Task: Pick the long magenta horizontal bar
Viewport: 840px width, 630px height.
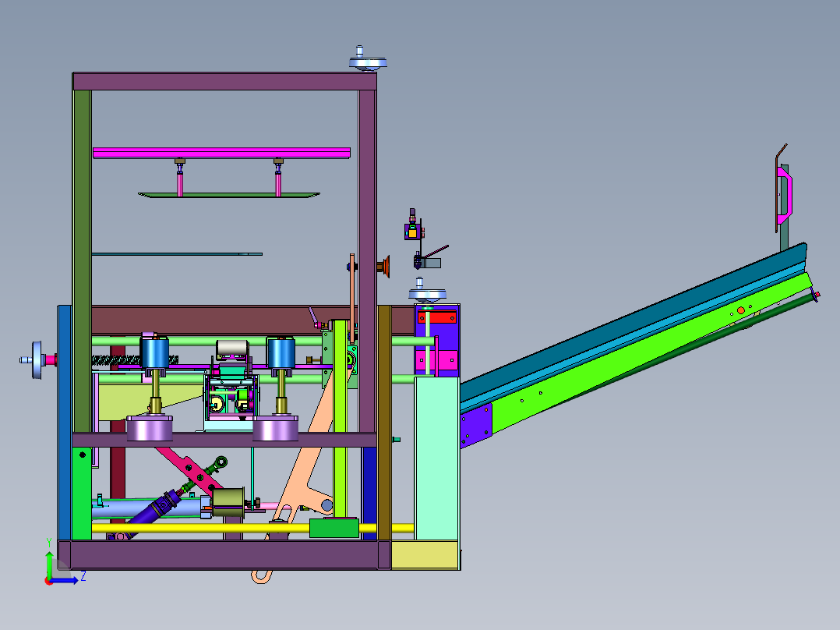Action: 221,153
